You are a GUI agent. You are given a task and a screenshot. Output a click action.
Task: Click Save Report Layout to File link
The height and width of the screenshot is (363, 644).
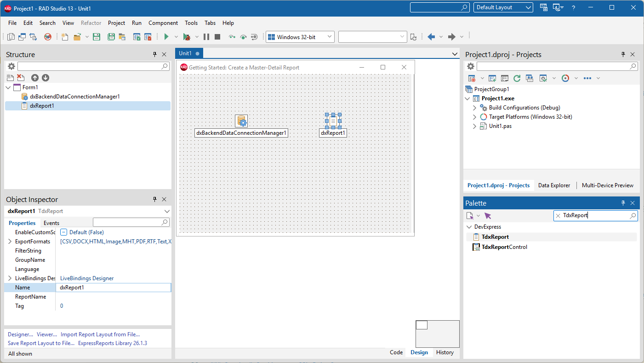point(41,343)
